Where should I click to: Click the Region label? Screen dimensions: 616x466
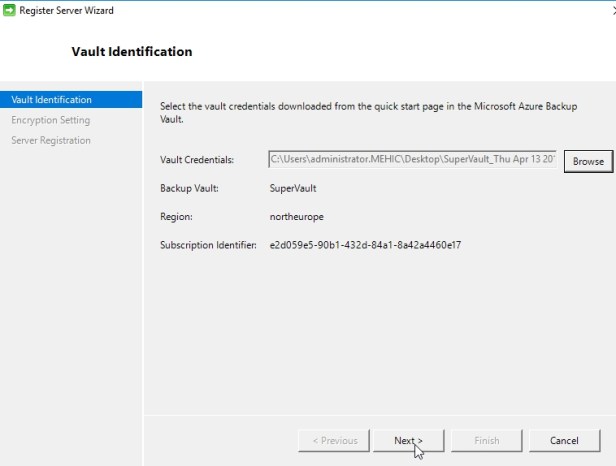tap(176, 215)
